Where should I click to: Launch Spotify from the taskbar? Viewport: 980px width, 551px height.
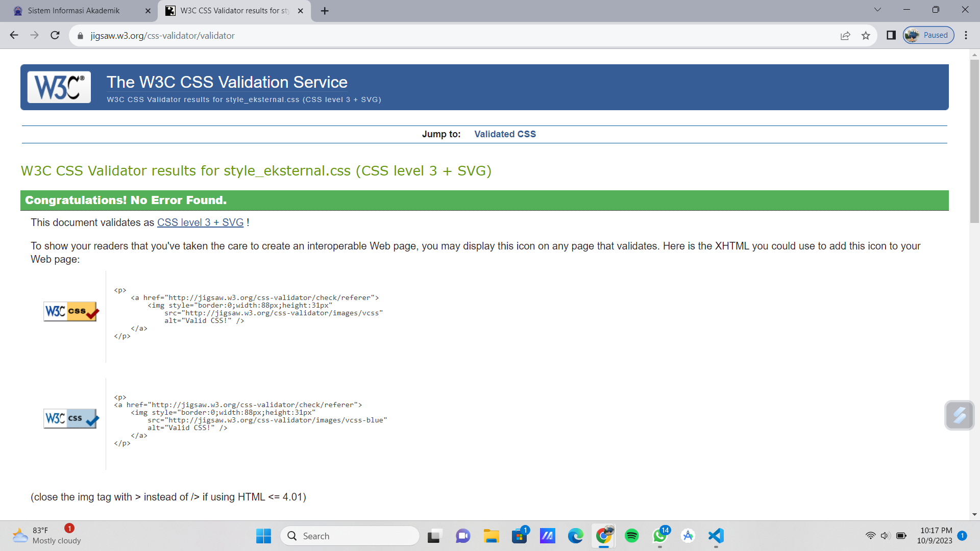(632, 536)
